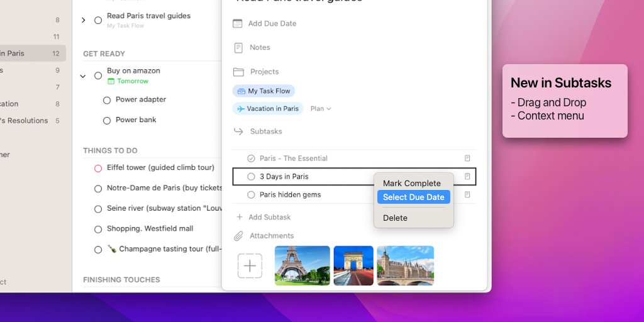Image resolution: width=644 pixels, height=322 pixels.
Task: Click the Projects folder icon
Action: point(238,72)
